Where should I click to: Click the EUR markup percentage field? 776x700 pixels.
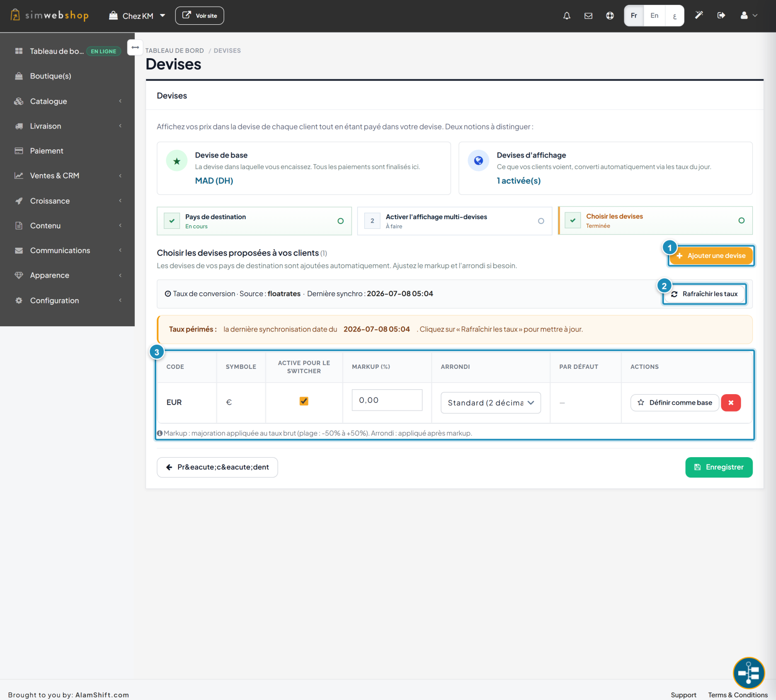[x=387, y=400]
